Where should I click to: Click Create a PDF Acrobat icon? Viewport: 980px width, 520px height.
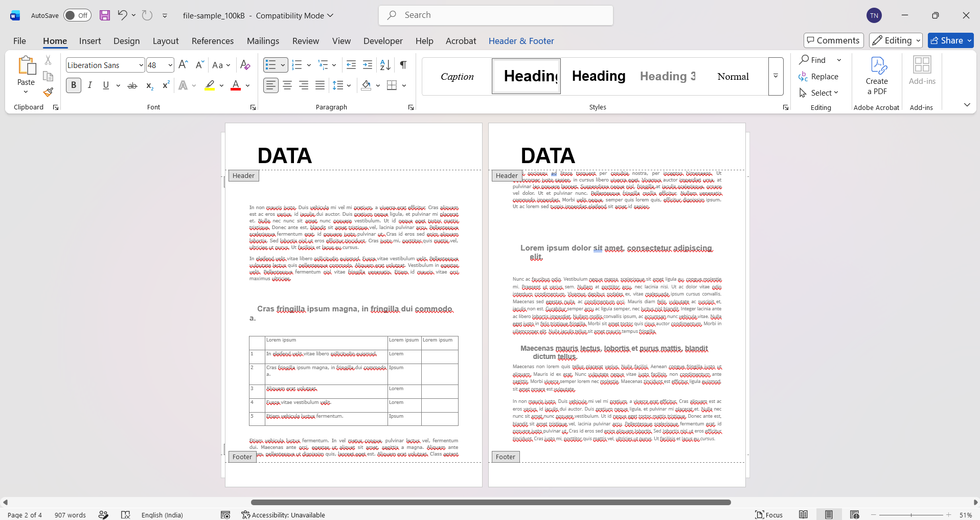pyautogui.click(x=877, y=76)
